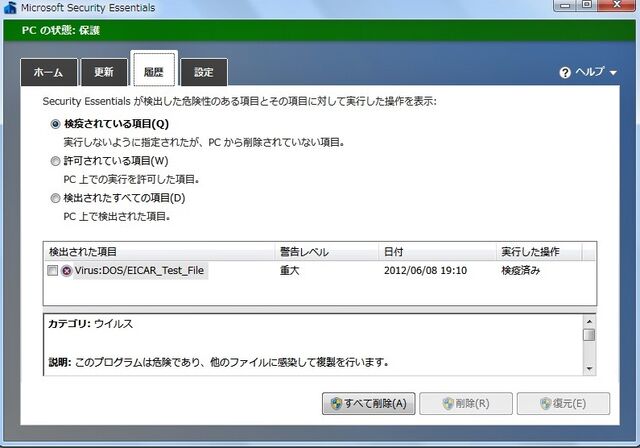Switch to the ホーム tab
Viewport: 640px width, 448px height.
[49, 72]
